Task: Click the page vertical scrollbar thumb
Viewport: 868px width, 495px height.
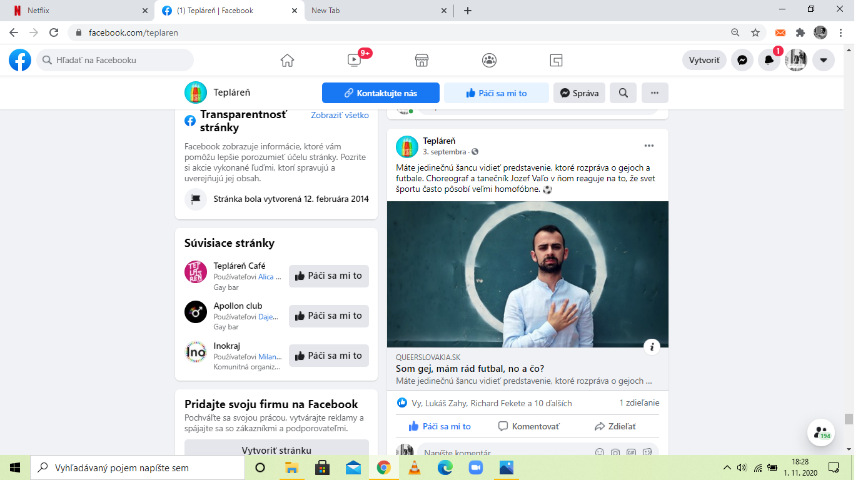Action: point(849,419)
